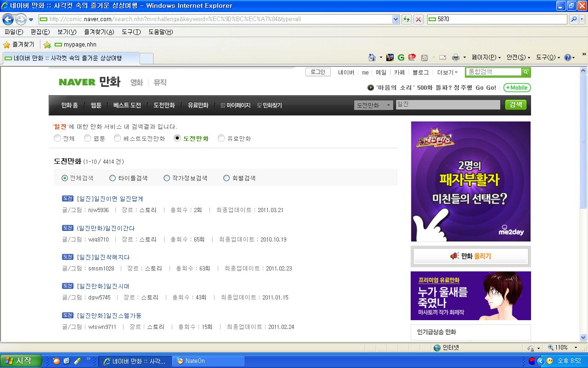The height and width of the screenshot is (368, 588).
Task: Open the 페이지(P) toolbar dropdown
Action: click(486, 57)
